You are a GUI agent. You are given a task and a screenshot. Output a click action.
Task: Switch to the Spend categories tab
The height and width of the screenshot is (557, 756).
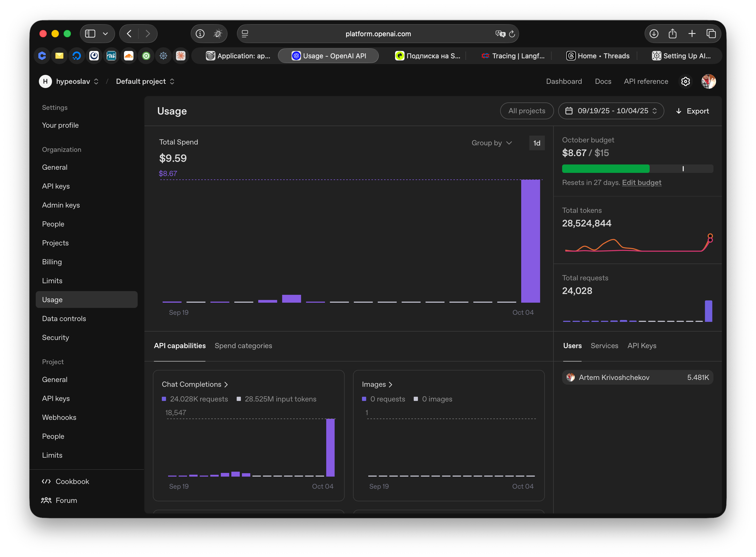tap(243, 345)
